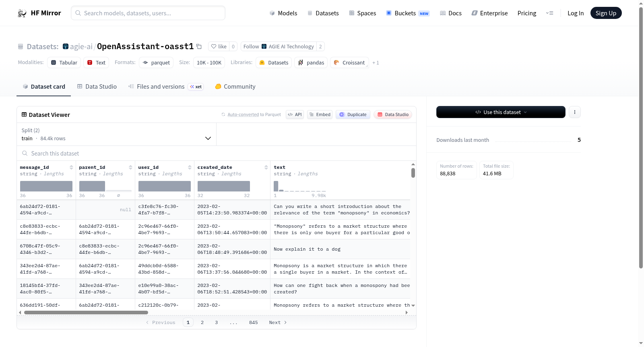The height and width of the screenshot is (347, 644).
Task: Open the navigation overflow menu icon
Action: click(x=549, y=13)
